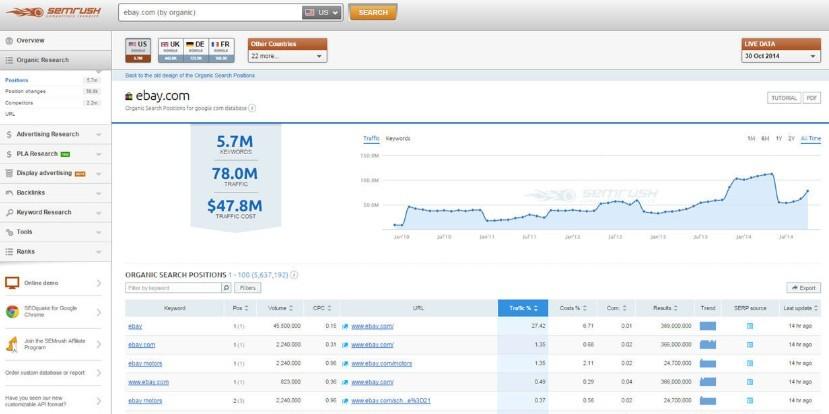Open SERP source icon for 'ebay' keyword
829x414 pixels.
[x=750, y=326]
